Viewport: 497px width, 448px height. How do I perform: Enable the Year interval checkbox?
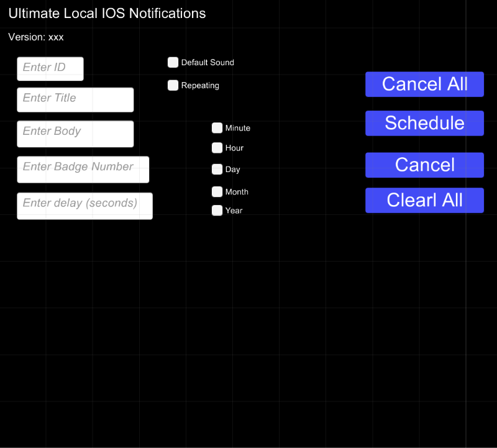[x=217, y=211]
